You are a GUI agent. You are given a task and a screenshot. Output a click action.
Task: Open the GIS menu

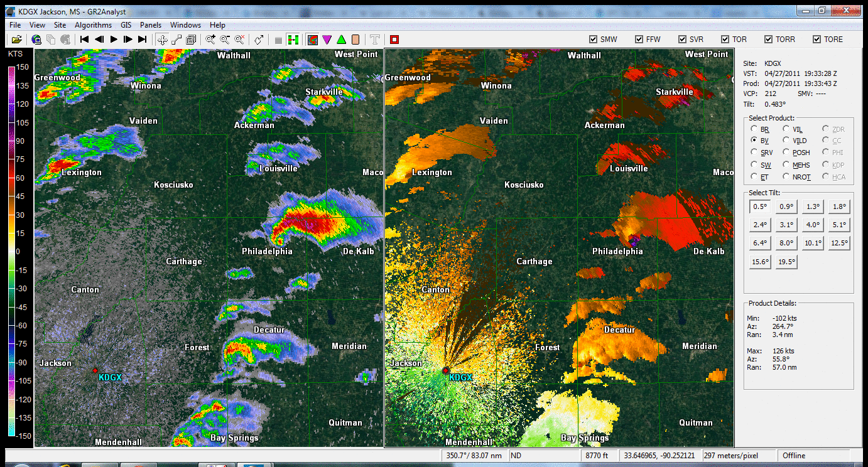[x=126, y=25]
